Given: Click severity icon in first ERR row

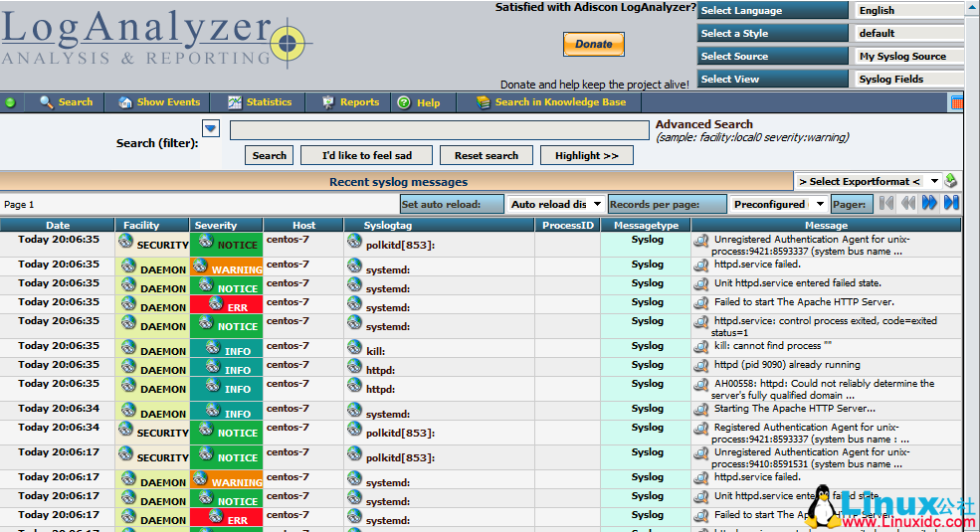Looking at the screenshot, I should (216, 303).
